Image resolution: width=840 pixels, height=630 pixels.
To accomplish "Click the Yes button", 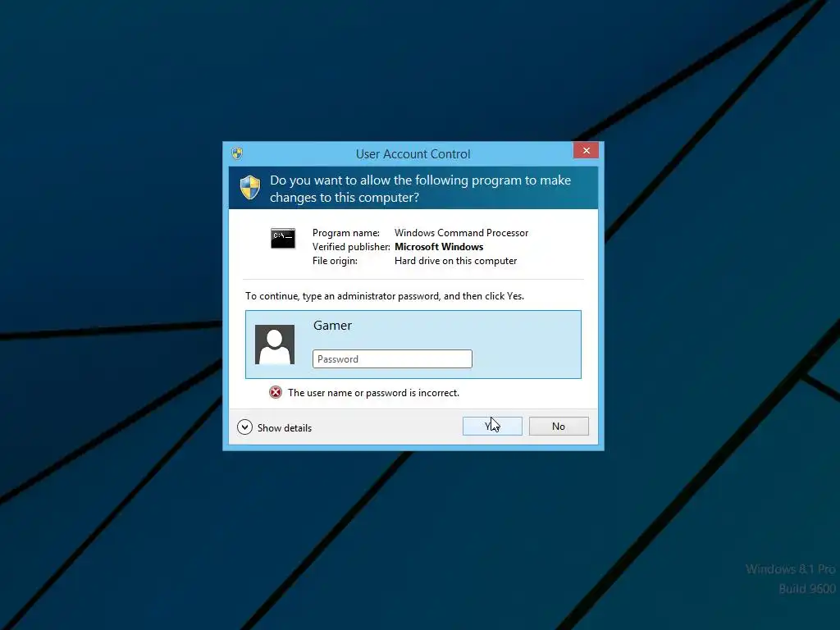I will point(492,427).
